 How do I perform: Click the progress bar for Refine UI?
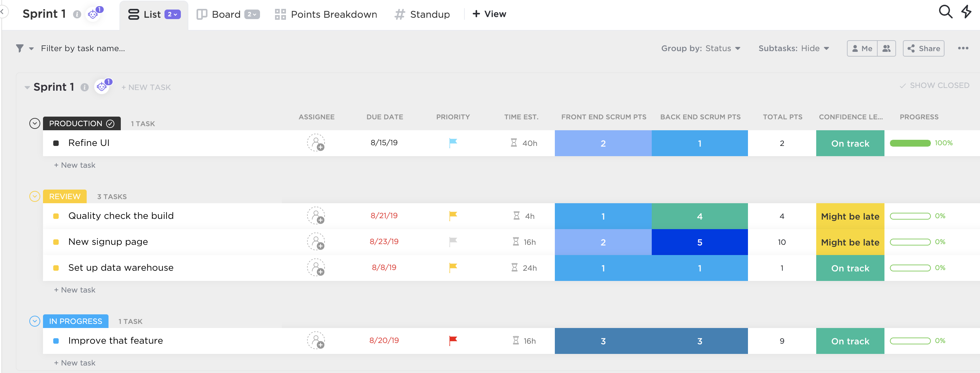click(x=910, y=143)
